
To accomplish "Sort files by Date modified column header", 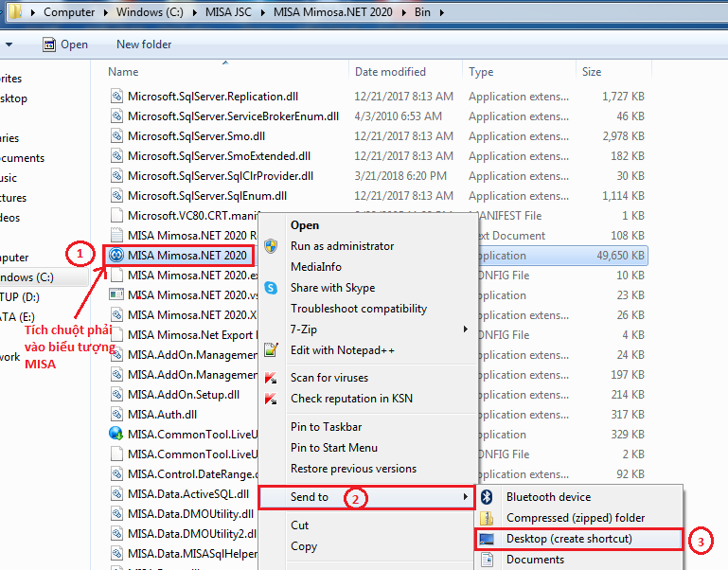I will point(390,72).
